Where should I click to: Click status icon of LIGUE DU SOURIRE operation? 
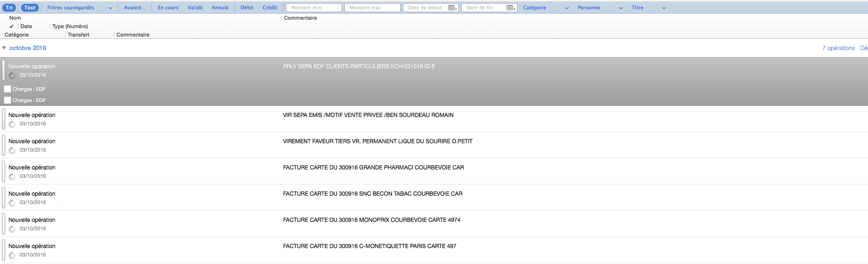pyautogui.click(x=12, y=150)
